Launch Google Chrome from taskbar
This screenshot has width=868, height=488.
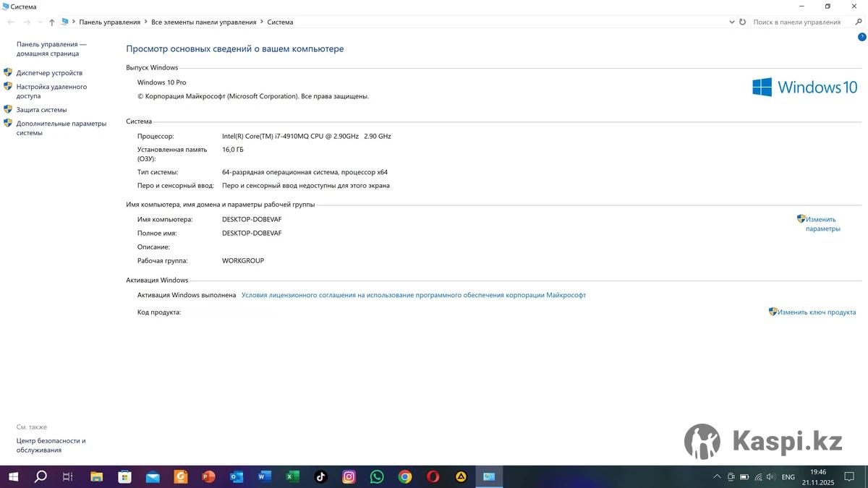pyautogui.click(x=405, y=476)
